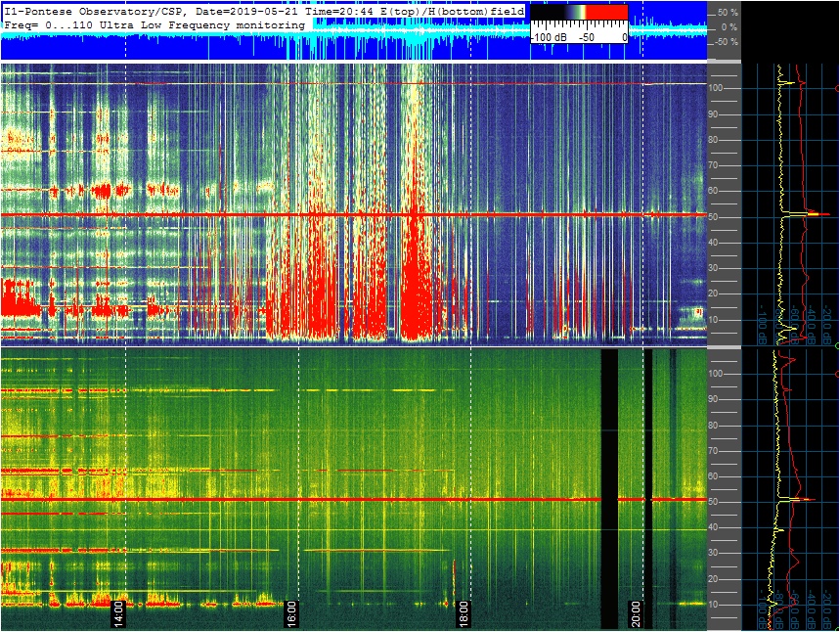Click 40 Hz tick on E-field axis
840x632 pixels.
pyautogui.click(x=714, y=243)
